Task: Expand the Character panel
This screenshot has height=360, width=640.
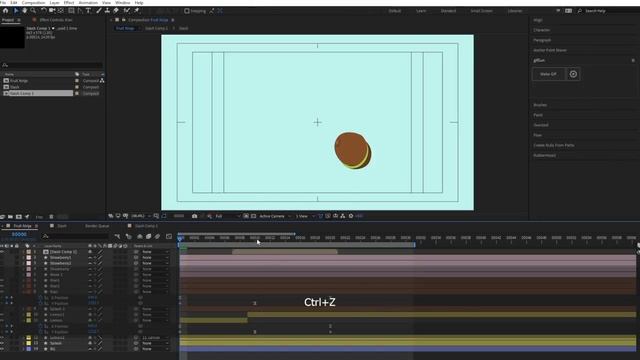Action: click(541, 30)
